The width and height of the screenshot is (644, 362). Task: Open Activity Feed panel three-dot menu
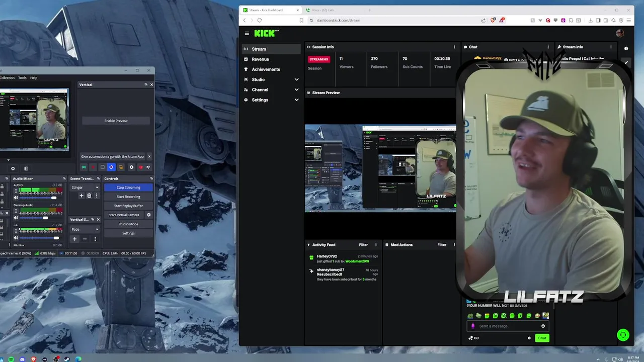[376, 245]
